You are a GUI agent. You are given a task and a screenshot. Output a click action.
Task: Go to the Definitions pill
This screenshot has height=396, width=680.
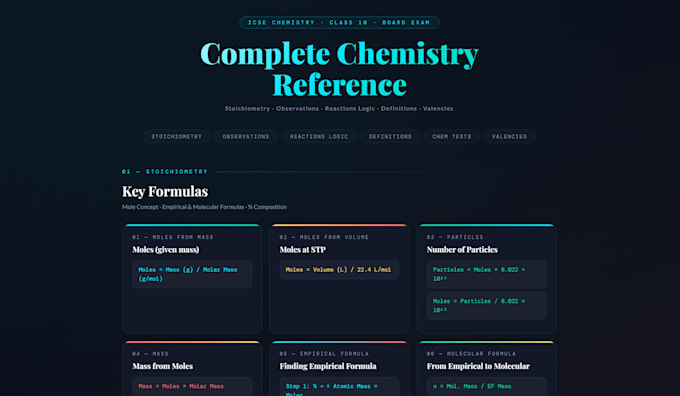(390, 136)
